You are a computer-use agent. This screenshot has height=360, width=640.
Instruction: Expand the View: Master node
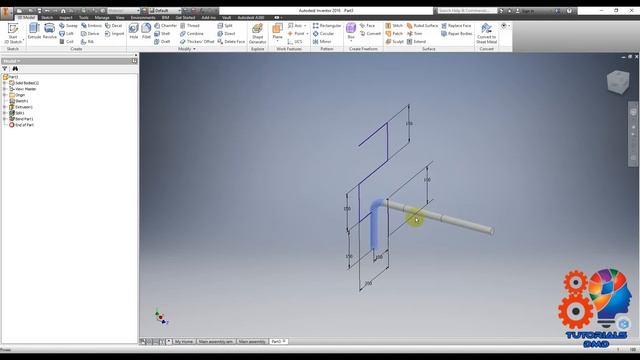click(x=5, y=89)
